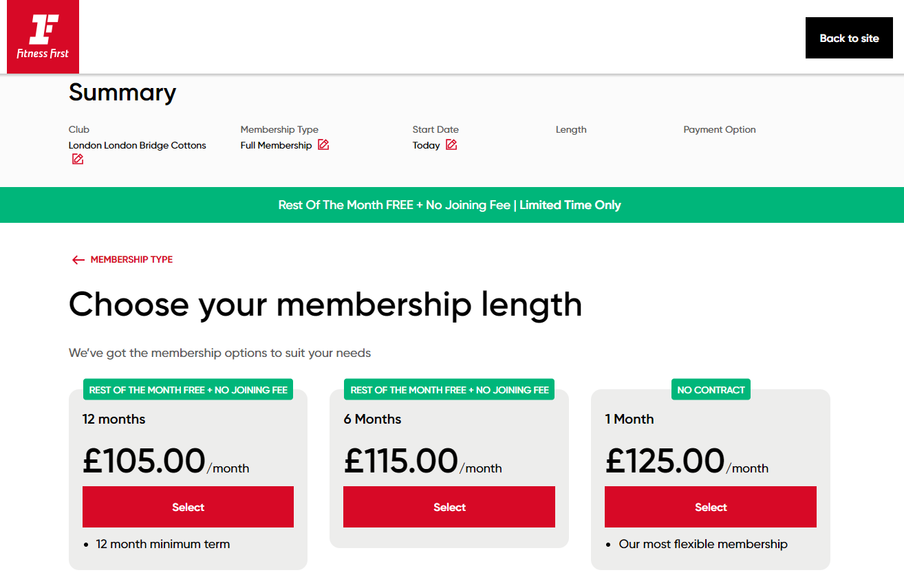
Task: Click the Fitness First logo
Action: 43,36
